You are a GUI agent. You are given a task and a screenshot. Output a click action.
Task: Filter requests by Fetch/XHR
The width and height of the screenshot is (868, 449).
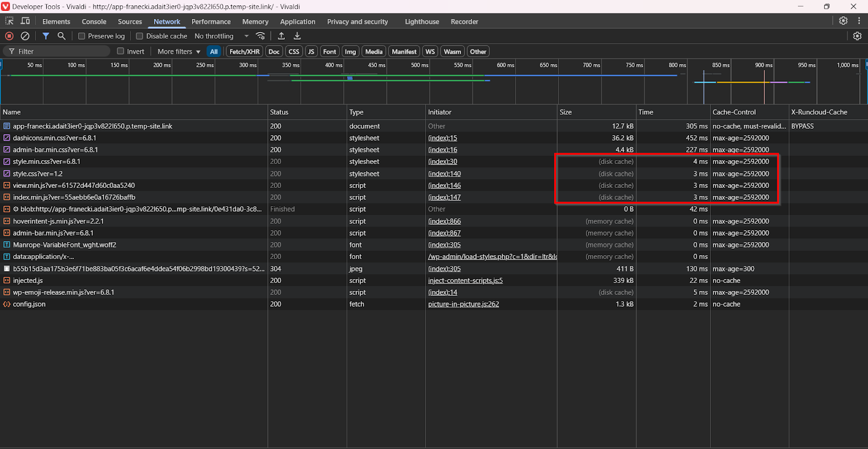[244, 52]
